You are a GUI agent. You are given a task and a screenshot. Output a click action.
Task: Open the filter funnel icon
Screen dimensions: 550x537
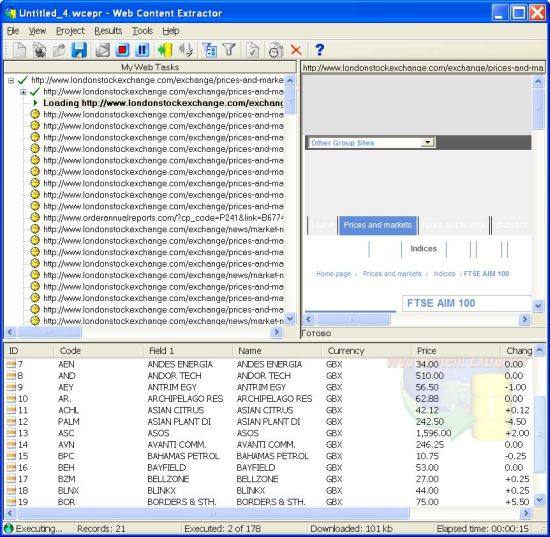[x=229, y=50]
